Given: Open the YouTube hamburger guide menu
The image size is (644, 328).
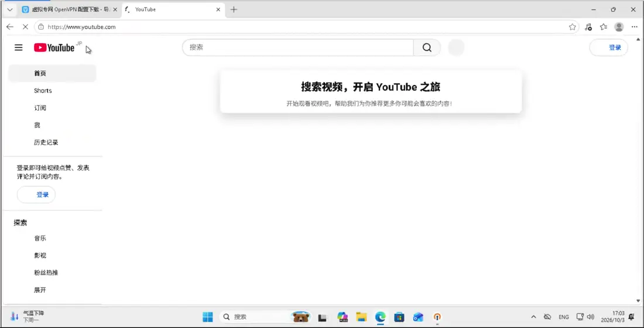Looking at the screenshot, I should 19,47.
